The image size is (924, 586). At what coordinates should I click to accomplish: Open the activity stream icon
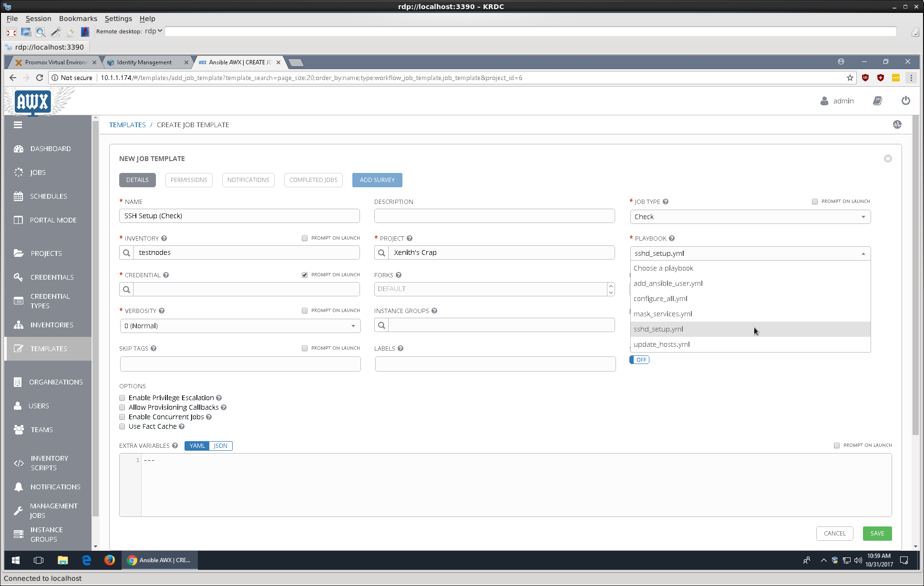tap(897, 124)
